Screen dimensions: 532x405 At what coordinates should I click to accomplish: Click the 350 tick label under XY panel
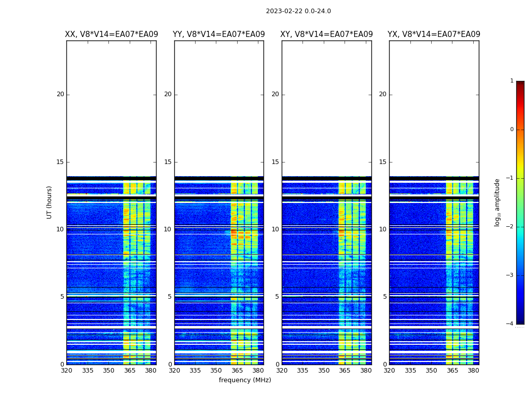(x=324, y=371)
